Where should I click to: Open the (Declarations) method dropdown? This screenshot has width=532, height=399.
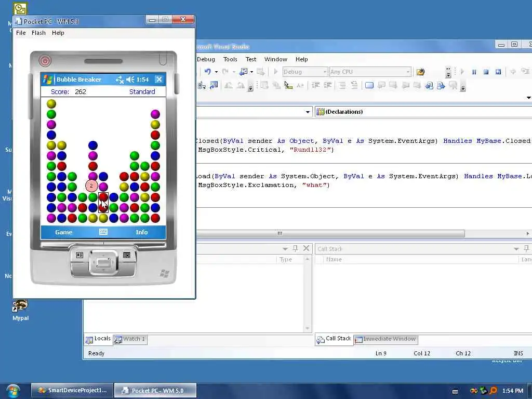point(423,112)
